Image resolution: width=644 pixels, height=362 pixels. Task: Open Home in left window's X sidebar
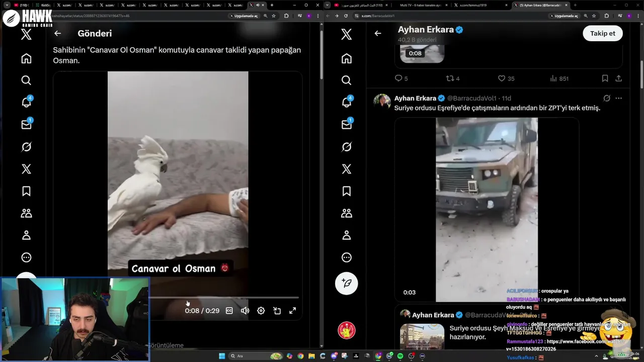click(x=26, y=58)
